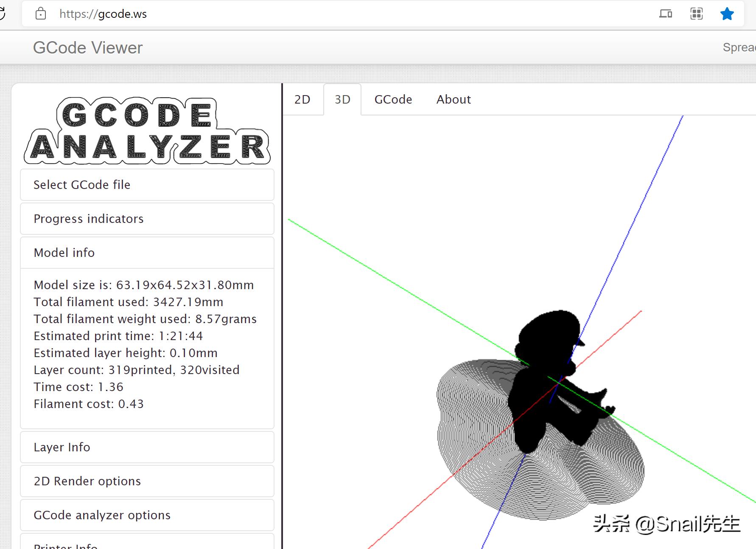Click the 'Model size is: 63.19x64.52x31.80mm' text
Viewport: 756px width, 549px height.
coord(144,285)
